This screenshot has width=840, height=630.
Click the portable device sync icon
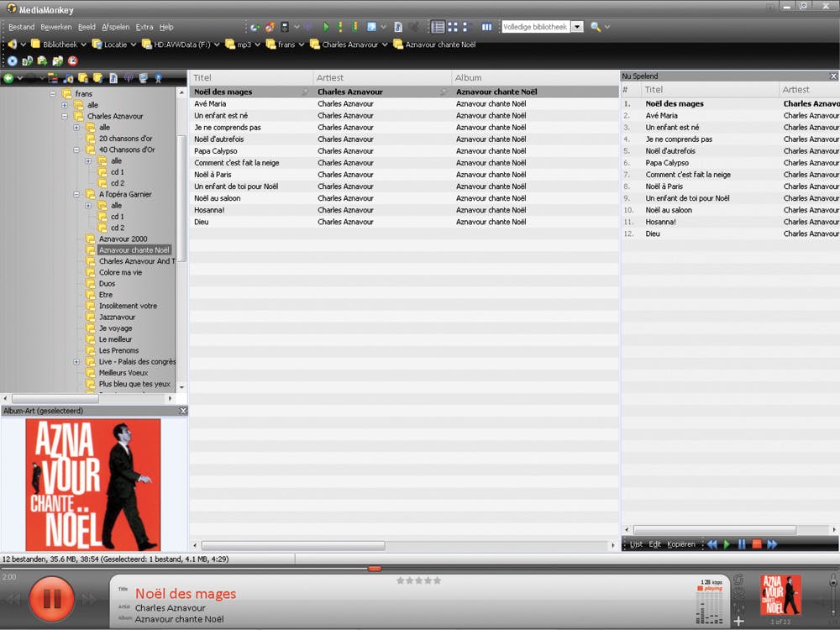point(285,27)
